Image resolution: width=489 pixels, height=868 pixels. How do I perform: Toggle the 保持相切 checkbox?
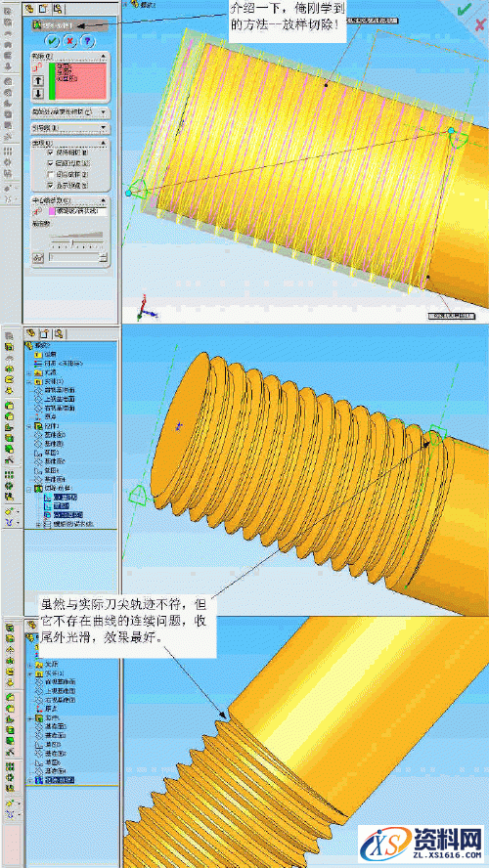pos(51,152)
